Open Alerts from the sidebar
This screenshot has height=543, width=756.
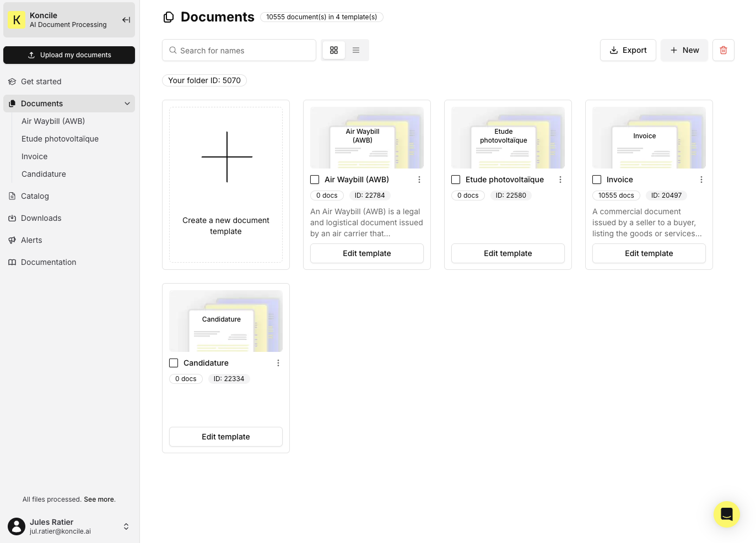(x=31, y=240)
